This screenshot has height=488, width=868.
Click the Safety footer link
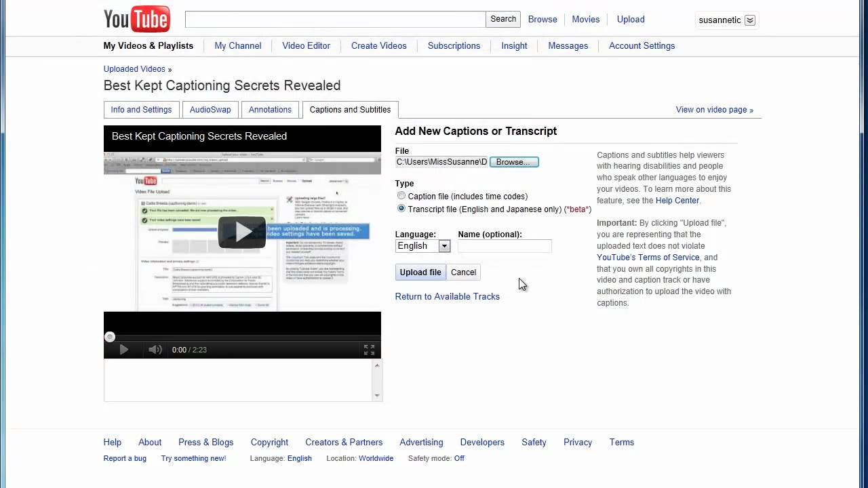click(534, 443)
